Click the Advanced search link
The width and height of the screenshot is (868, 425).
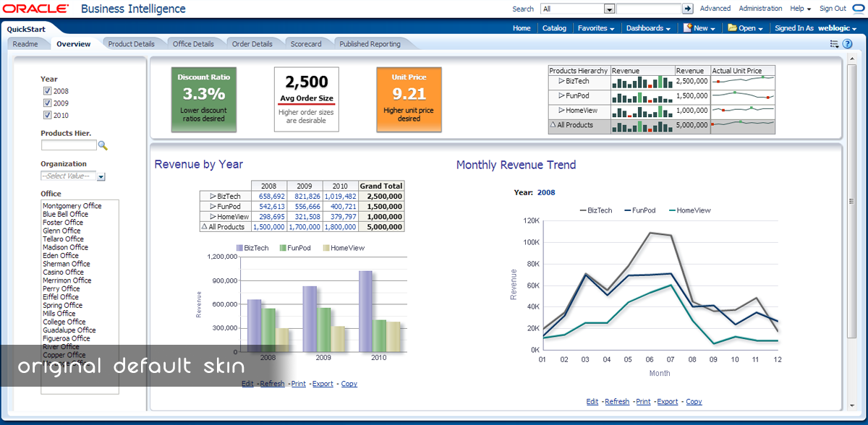(715, 9)
